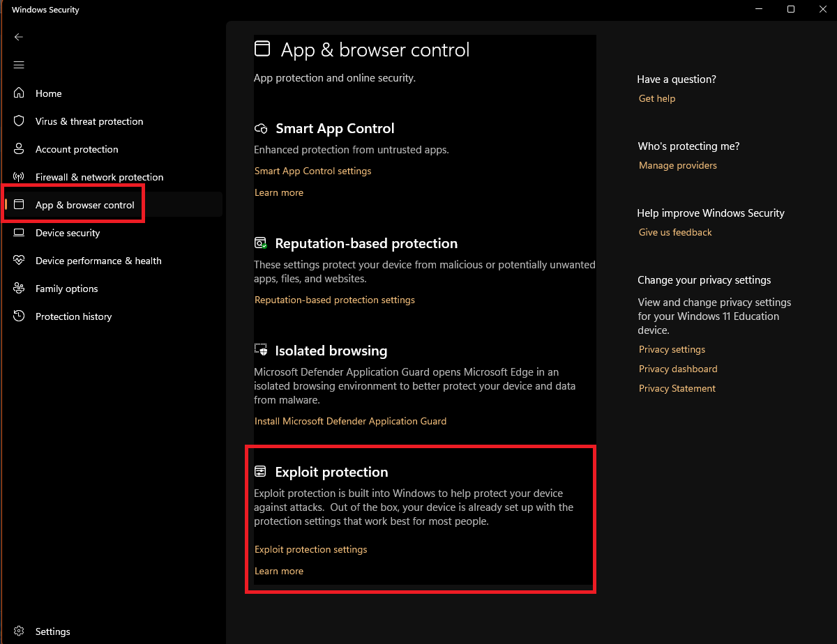Screen dimensions: 837x644
Task: Open Settings gear at bottom of sidebar
Action: [20, 631]
